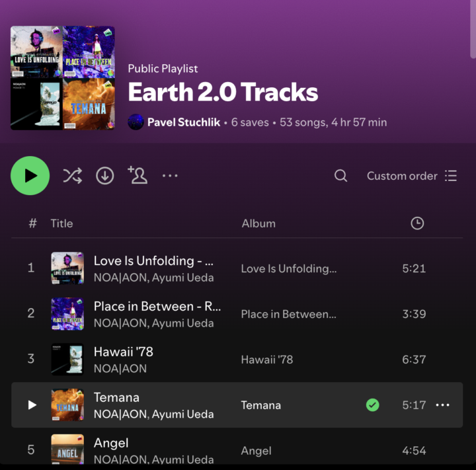Open playlist more options menu

coord(170,176)
